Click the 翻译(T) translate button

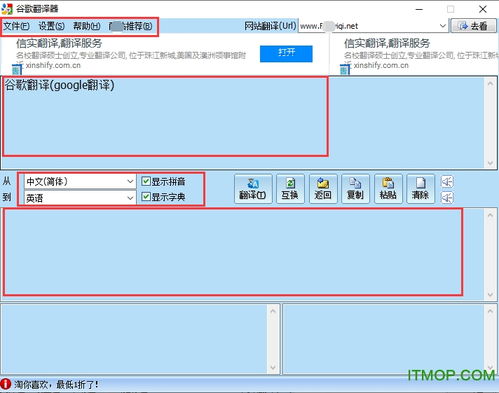pyautogui.click(x=253, y=189)
